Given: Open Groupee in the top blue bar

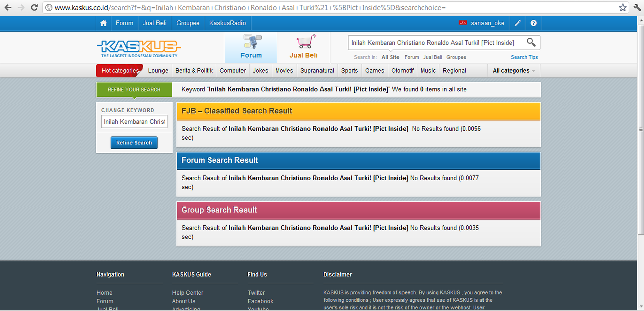Looking at the screenshot, I should pyautogui.click(x=188, y=23).
